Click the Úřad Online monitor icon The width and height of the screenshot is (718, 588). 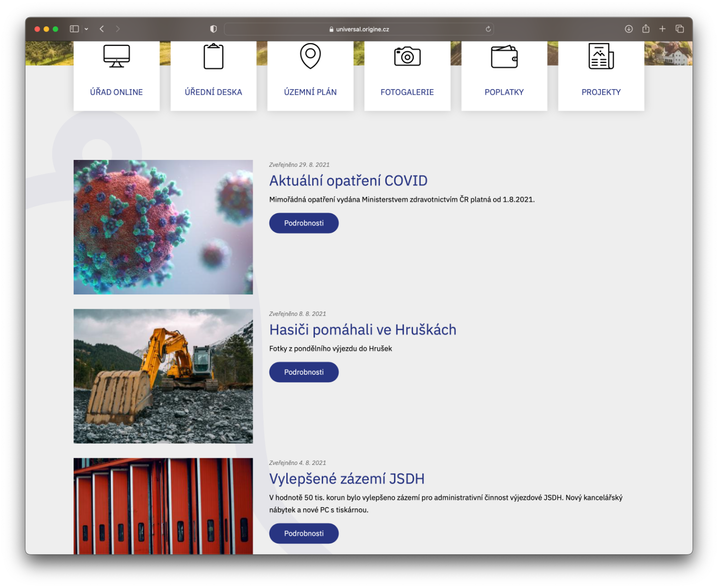pos(116,56)
